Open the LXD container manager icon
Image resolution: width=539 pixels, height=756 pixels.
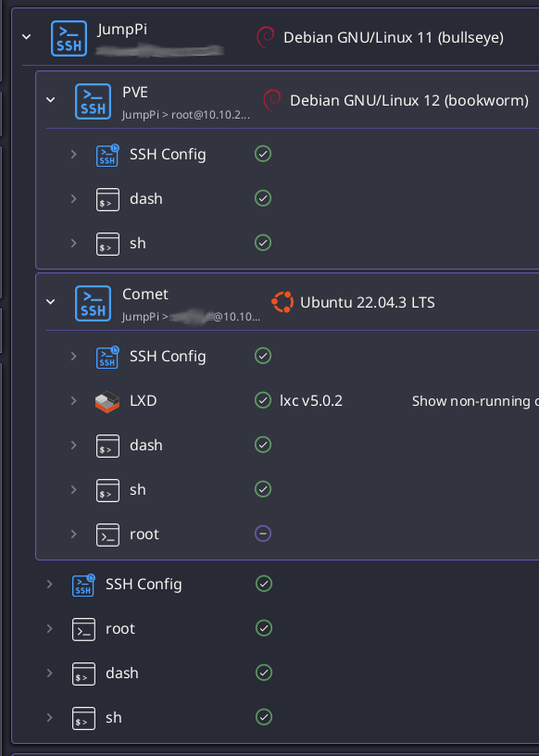pos(107,400)
